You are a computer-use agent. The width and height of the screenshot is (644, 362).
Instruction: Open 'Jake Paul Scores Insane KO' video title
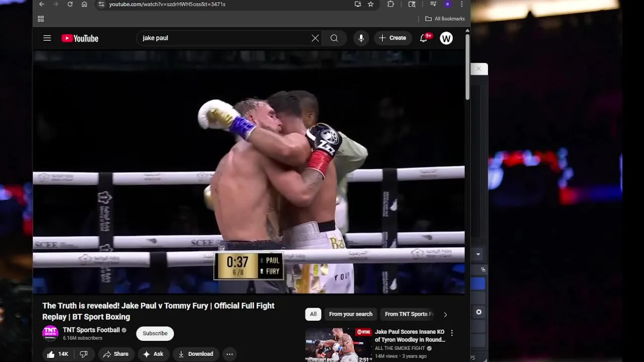[410, 336]
